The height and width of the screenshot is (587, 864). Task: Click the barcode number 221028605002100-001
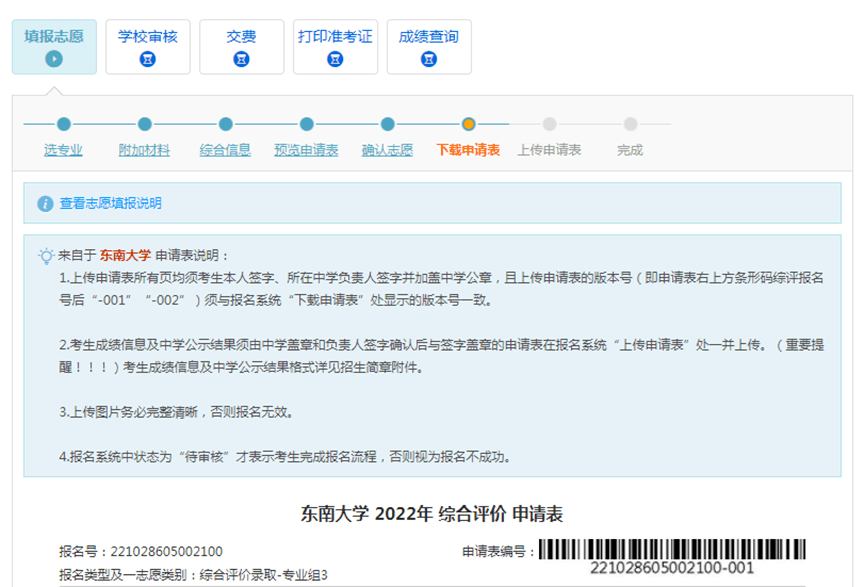click(672, 568)
